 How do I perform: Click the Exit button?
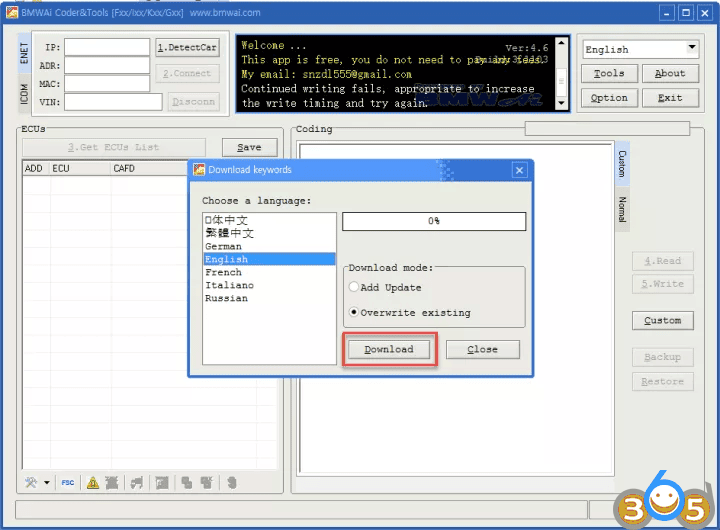click(x=670, y=98)
